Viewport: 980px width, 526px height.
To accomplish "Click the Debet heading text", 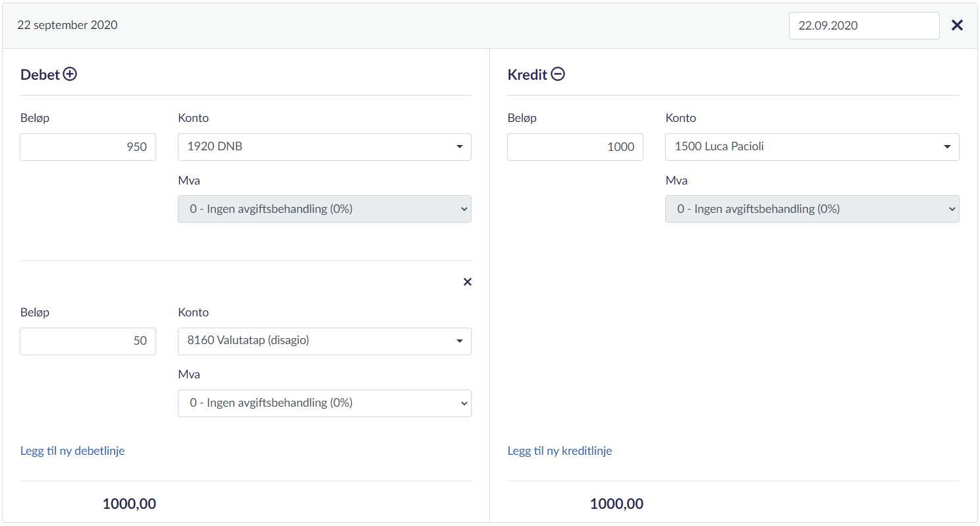I will [x=40, y=75].
